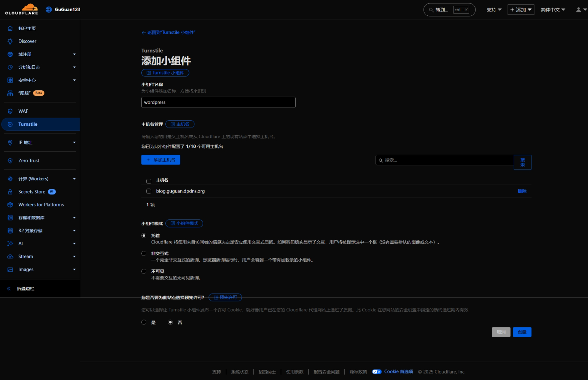The height and width of the screenshot is (380, 588).
Task: Click the Images icon
Action: pyautogui.click(x=10, y=269)
